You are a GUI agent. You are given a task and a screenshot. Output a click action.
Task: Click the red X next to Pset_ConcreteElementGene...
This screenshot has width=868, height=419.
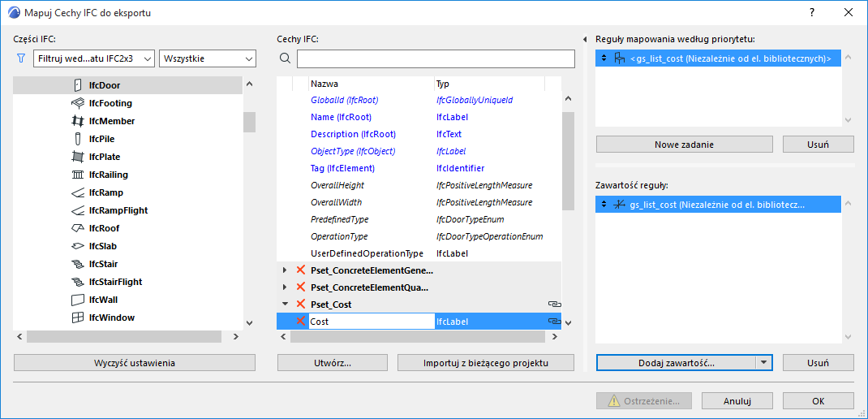point(301,270)
